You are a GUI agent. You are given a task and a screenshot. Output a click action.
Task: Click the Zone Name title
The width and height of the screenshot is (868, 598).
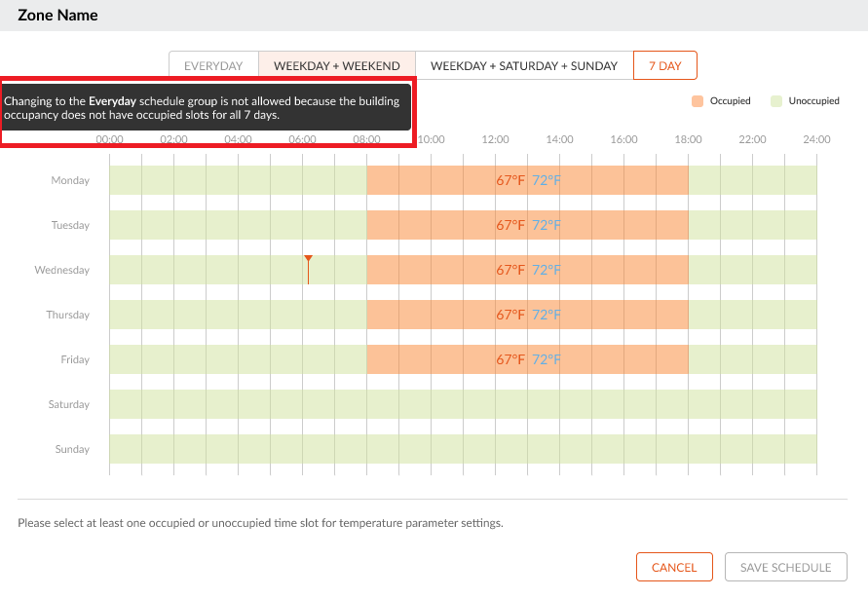point(57,15)
